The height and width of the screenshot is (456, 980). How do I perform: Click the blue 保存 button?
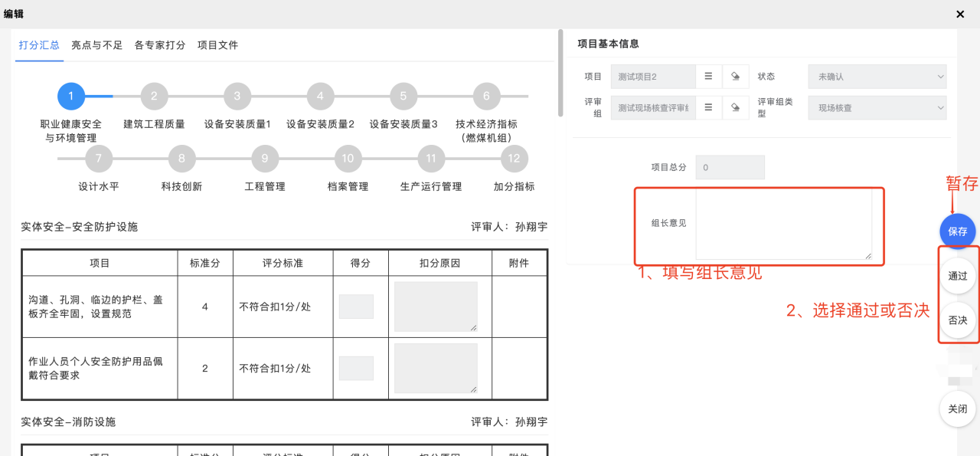click(958, 231)
